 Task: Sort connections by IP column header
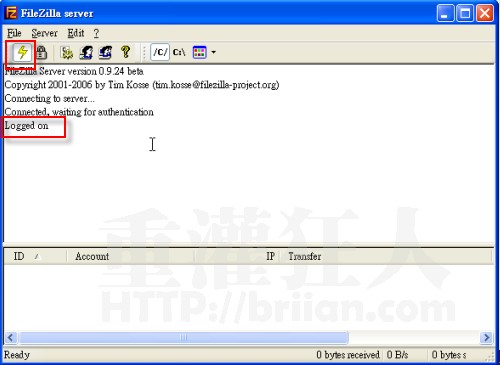click(237, 256)
